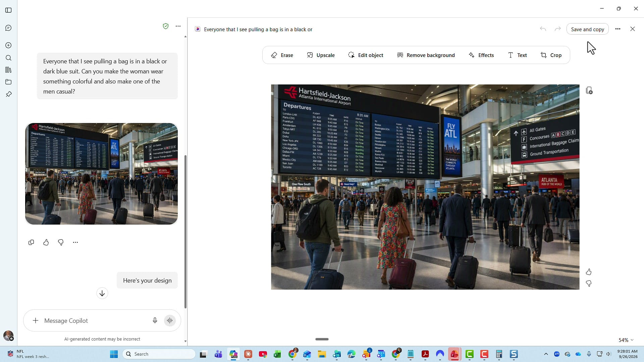This screenshot has height=362, width=644.
Task: Choose Remove background
Action: point(426,55)
